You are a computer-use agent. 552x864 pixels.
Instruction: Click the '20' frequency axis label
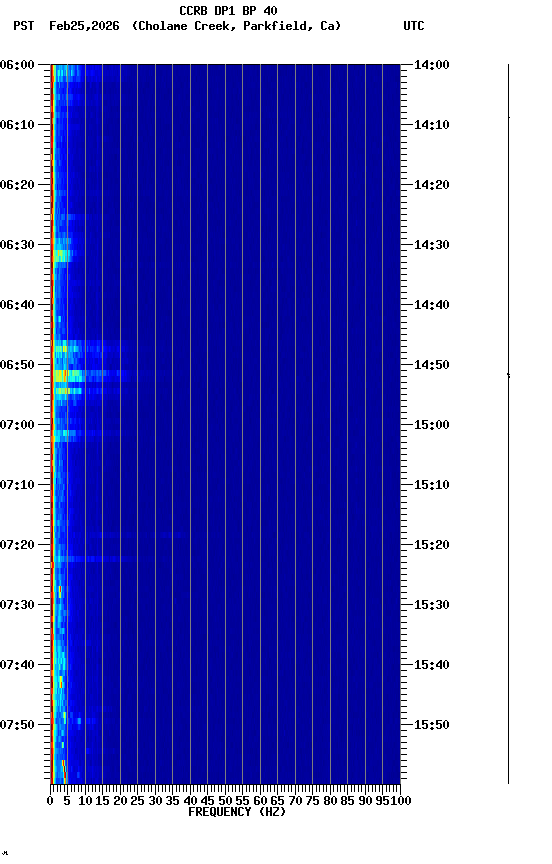pos(120,801)
